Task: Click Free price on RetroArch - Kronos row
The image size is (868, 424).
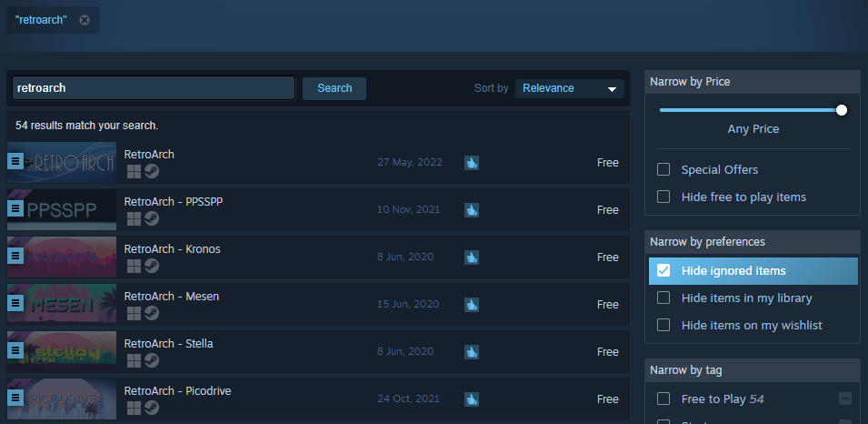Action: (607, 257)
